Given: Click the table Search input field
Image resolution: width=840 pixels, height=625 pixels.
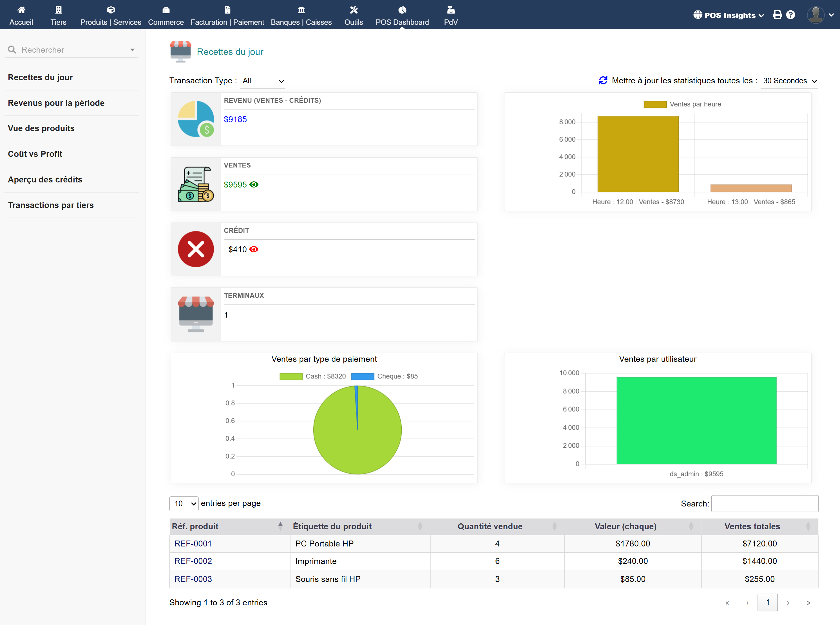Looking at the screenshot, I should [x=764, y=504].
